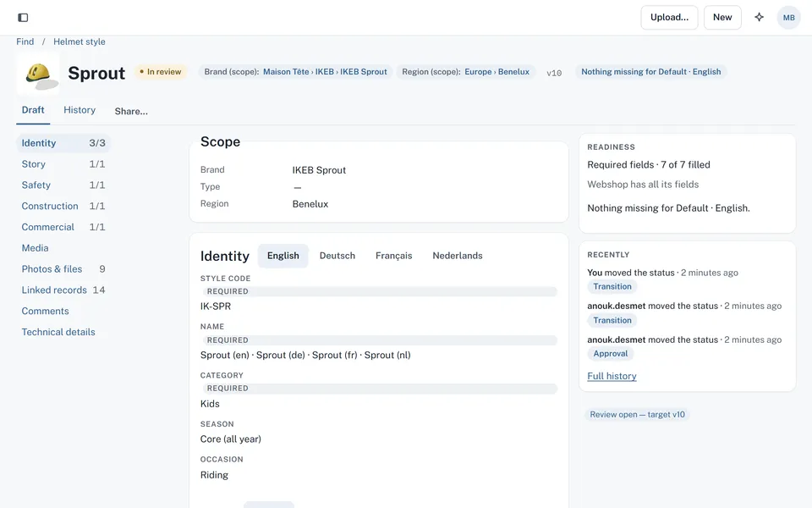The image size is (812, 508).
Task: Click Transition tag under first anouk.desmet entry
Action: pos(612,320)
